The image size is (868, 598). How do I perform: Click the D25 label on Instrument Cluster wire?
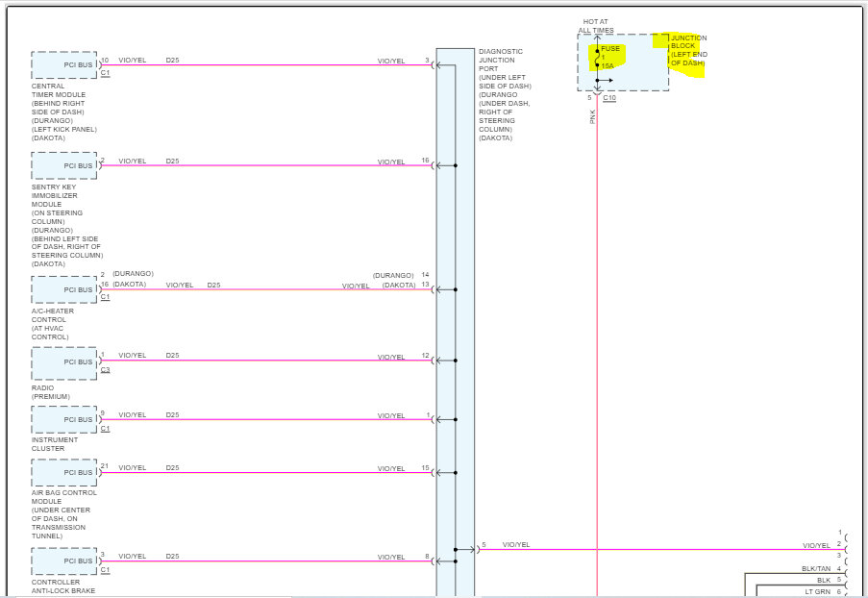tap(172, 414)
